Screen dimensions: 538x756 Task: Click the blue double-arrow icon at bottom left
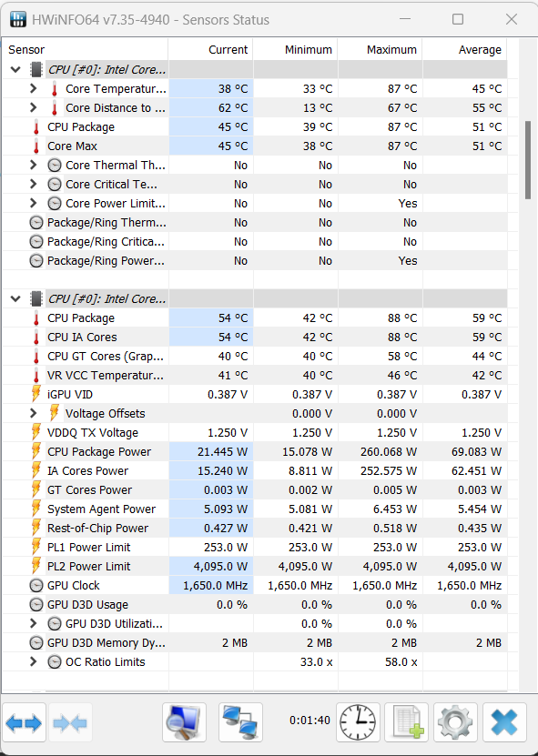click(24, 721)
